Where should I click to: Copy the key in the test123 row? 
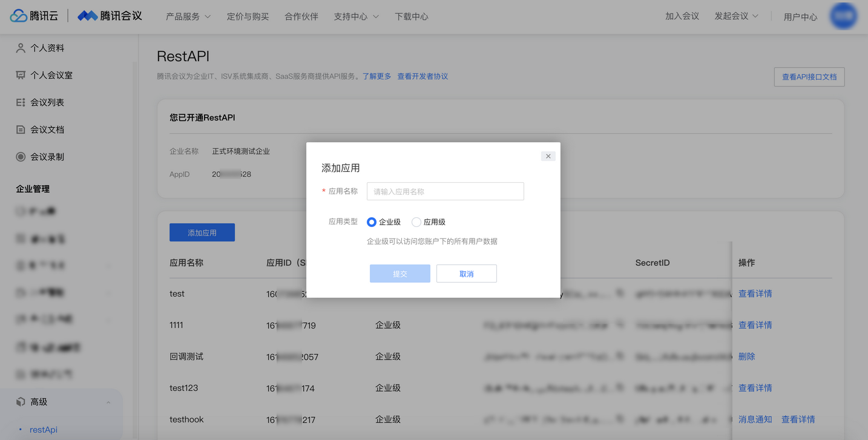(620, 388)
